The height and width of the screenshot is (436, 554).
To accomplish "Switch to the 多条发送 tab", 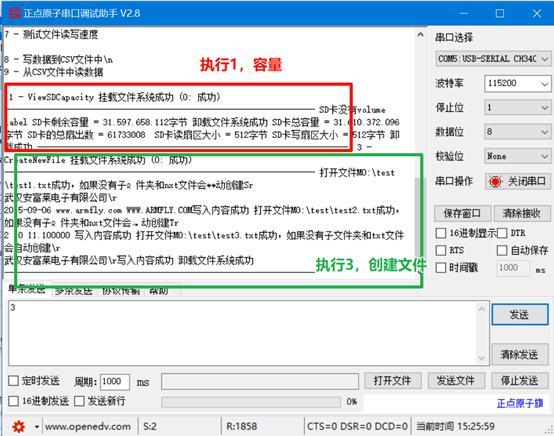I will pos(74,291).
